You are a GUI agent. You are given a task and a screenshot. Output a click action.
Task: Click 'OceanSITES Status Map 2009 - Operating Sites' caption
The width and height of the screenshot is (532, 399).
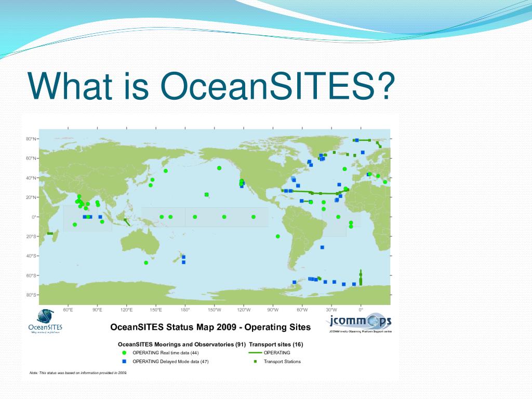210,327
